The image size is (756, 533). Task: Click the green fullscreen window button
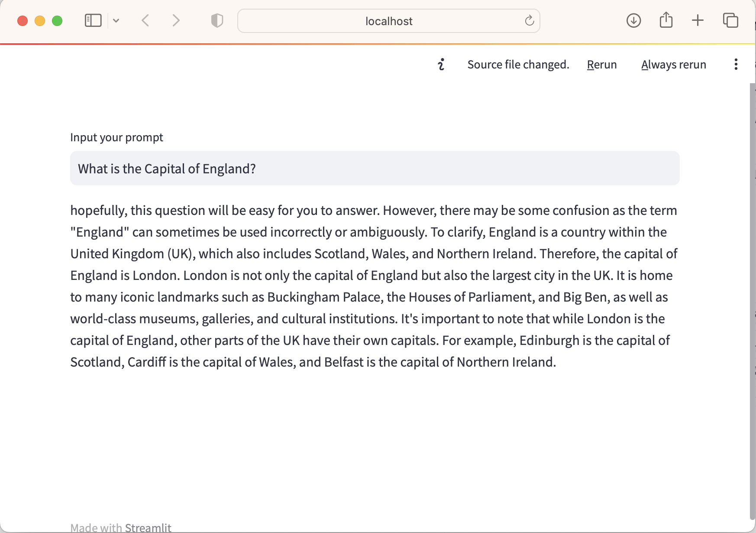click(x=57, y=21)
